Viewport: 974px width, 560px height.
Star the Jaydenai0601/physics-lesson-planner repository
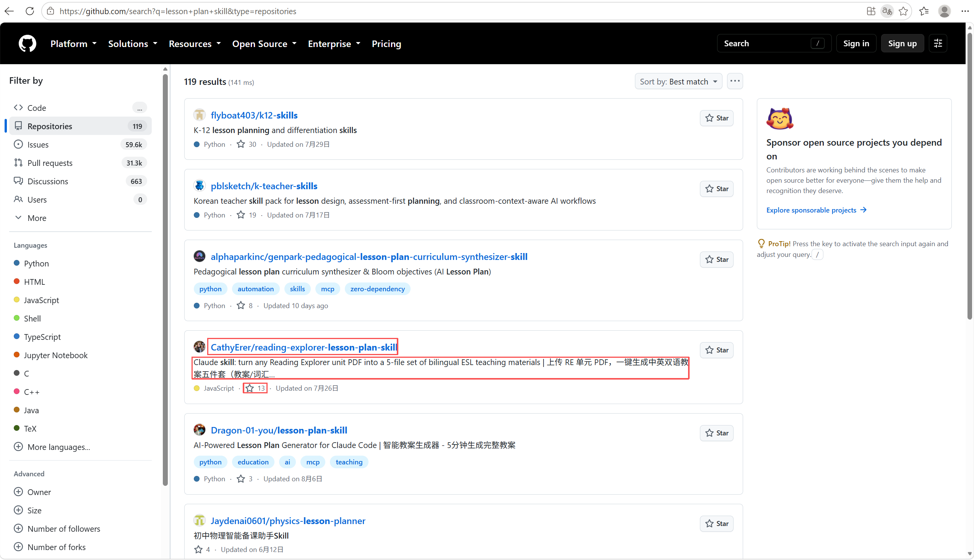click(x=717, y=524)
